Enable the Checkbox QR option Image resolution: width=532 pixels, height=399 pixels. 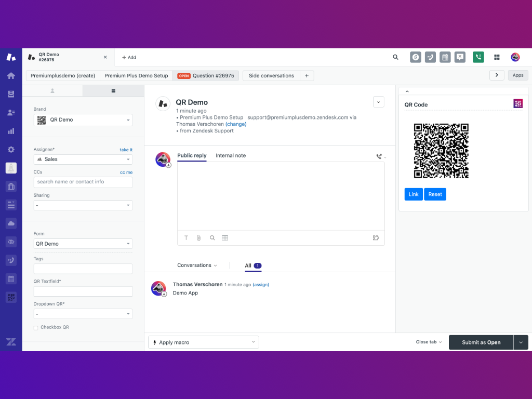click(35, 327)
